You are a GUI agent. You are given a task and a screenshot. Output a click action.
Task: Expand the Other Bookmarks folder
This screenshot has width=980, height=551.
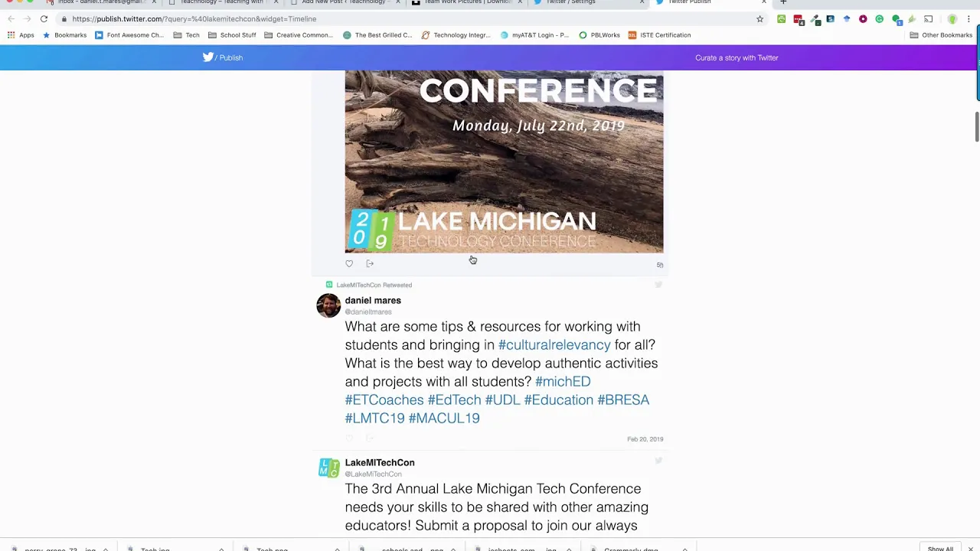click(x=941, y=35)
